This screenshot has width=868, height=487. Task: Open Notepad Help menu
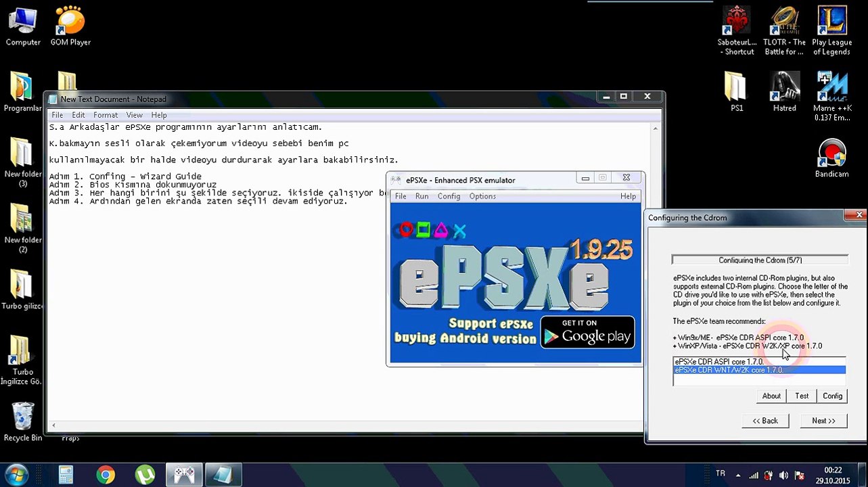(159, 115)
